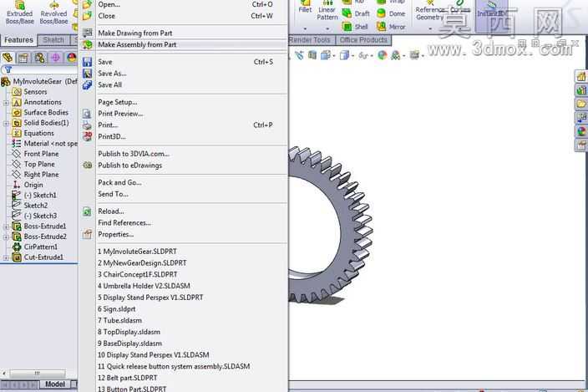Select Pack and Go... entry
This screenshot has height=392, width=588.
click(185, 183)
